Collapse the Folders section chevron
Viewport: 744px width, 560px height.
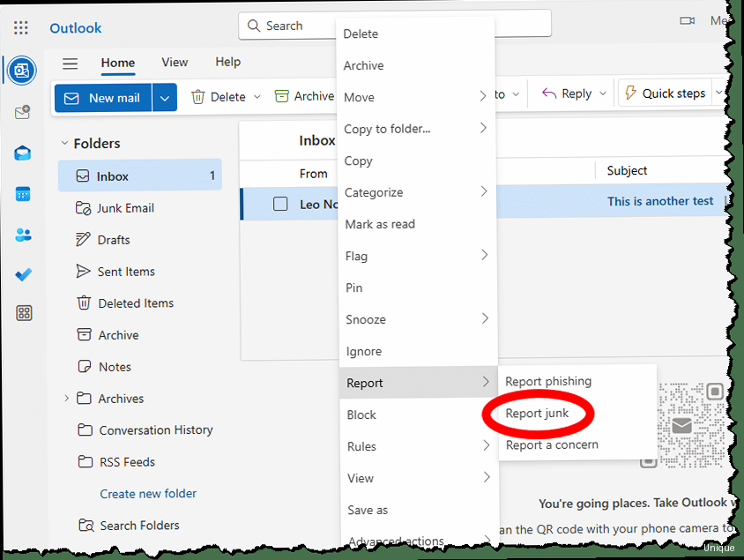pyautogui.click(x=64, y=143)
